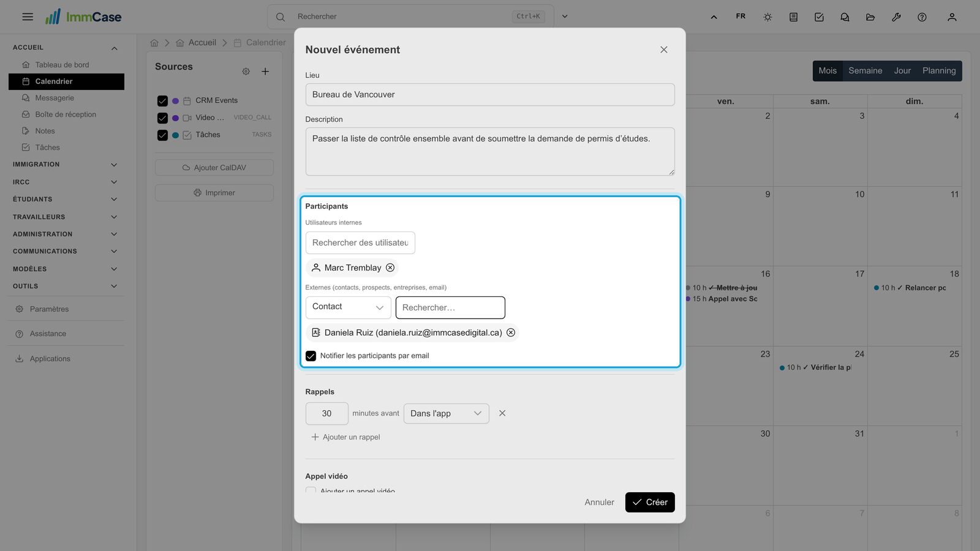Close the Nouvel événement dialog
Image resolution: width=980 pixels, height=551 pixels.
pyautogui.click(x=664, y=50)
